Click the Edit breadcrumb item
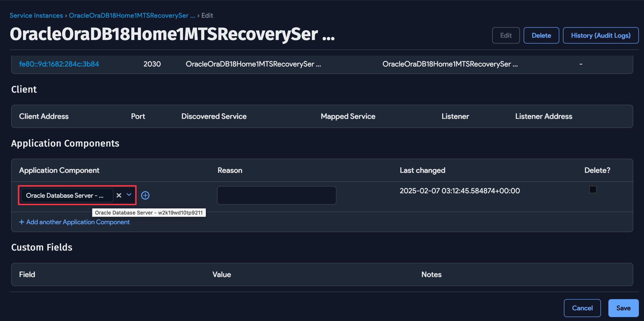Viewport: 644px width, 321px height. click(x=207, y=15)
